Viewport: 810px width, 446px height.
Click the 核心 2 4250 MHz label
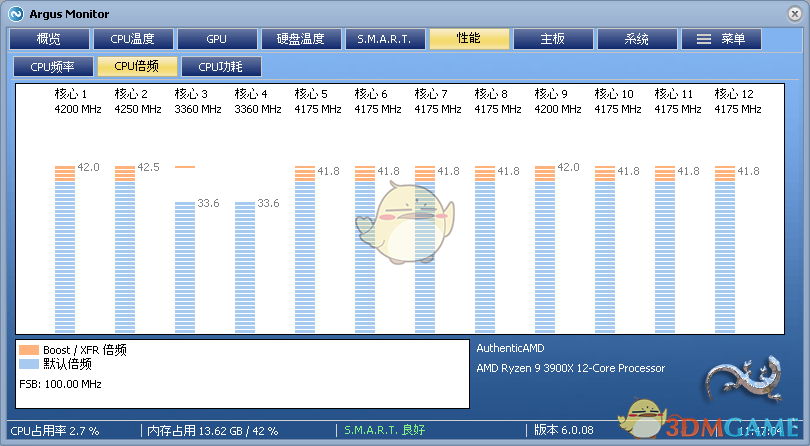[x=138, y=109]
